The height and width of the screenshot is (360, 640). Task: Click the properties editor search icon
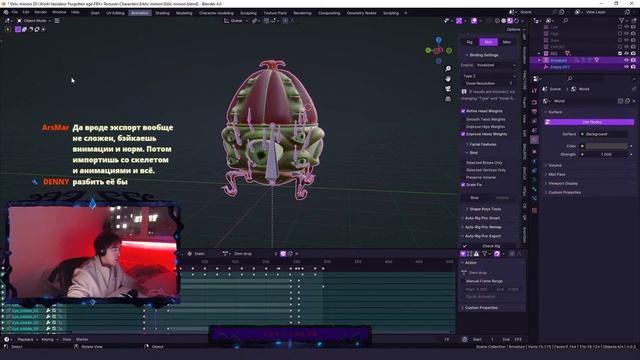pos(569,78)
